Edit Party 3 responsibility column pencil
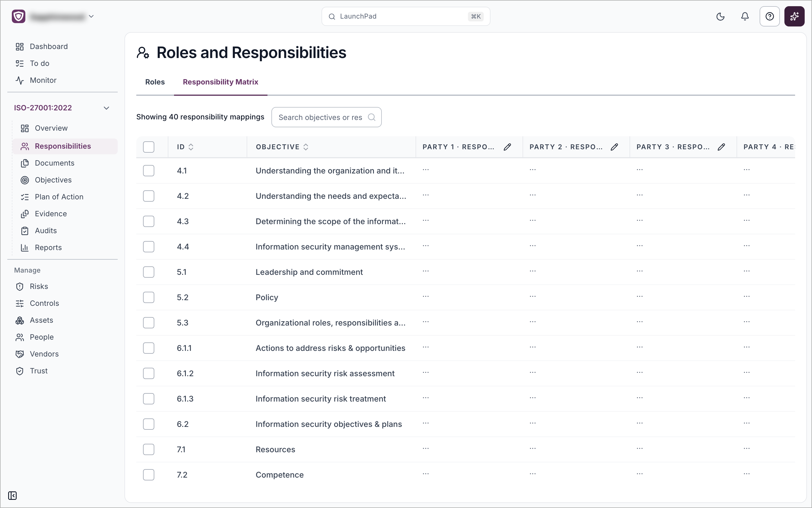 click(x=721, y=147)
